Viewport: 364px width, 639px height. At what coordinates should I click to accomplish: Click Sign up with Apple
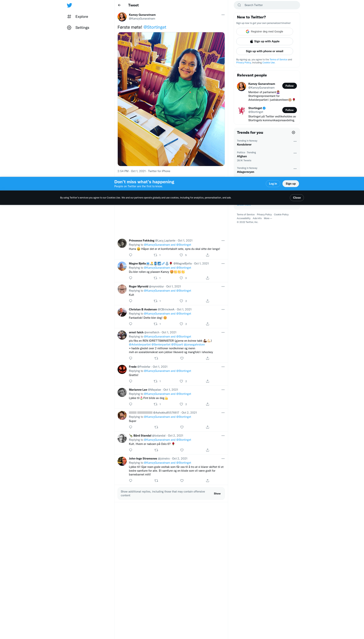(264, 42)
